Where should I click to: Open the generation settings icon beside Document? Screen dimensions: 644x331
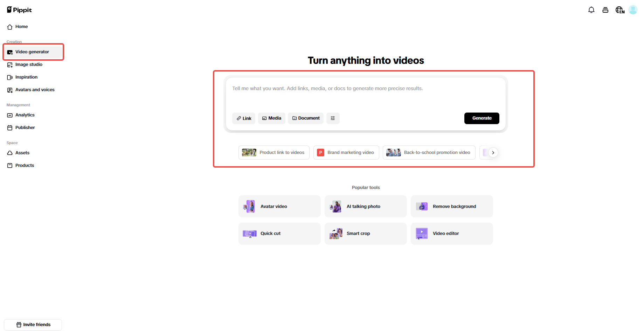[333, 118]
